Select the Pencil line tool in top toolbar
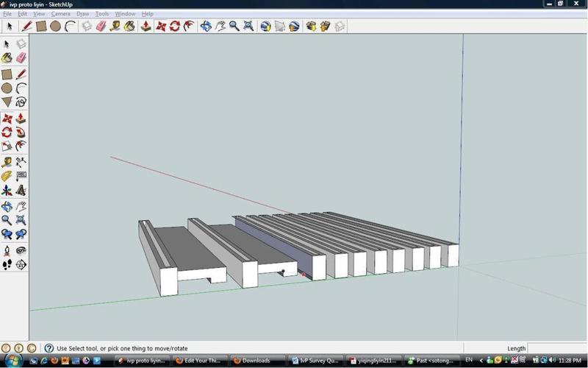Image resolution: width=588 pixels, height=368 pixels. tap(26, 26)
